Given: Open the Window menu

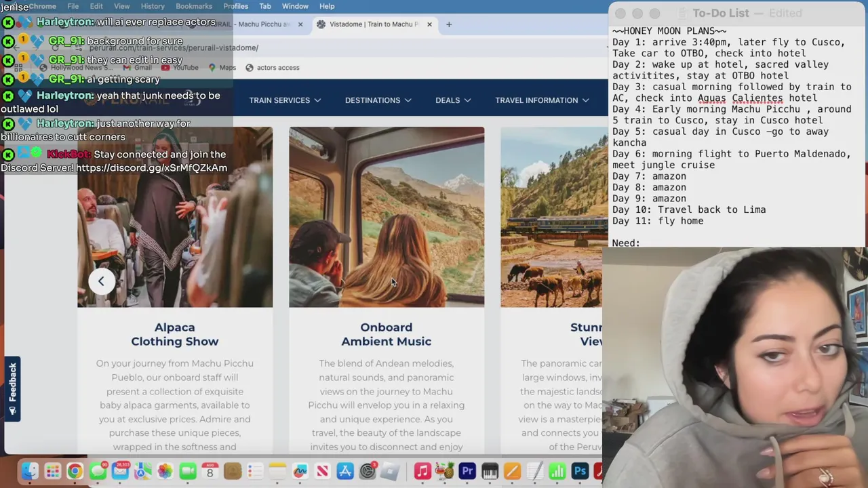Looking at the screenshot, I should coord(295,6).
